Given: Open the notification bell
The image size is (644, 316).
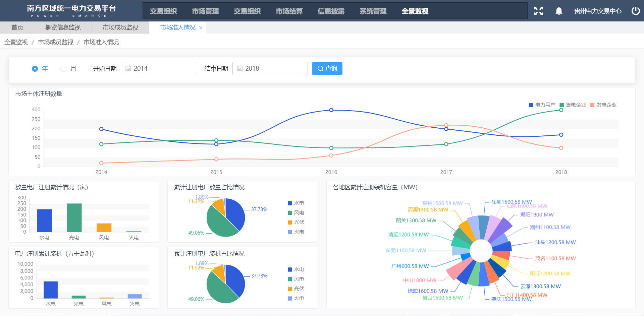Looking at the screenshot, I should (559, 11).
